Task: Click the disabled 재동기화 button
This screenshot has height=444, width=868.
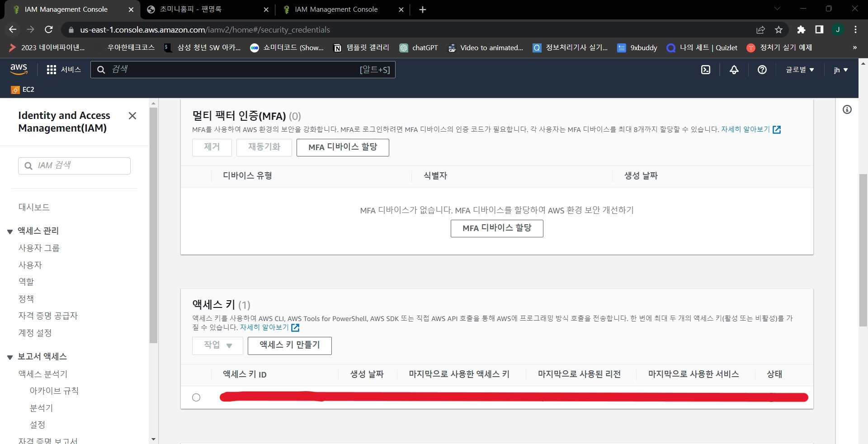Action: tap(264, 147)
